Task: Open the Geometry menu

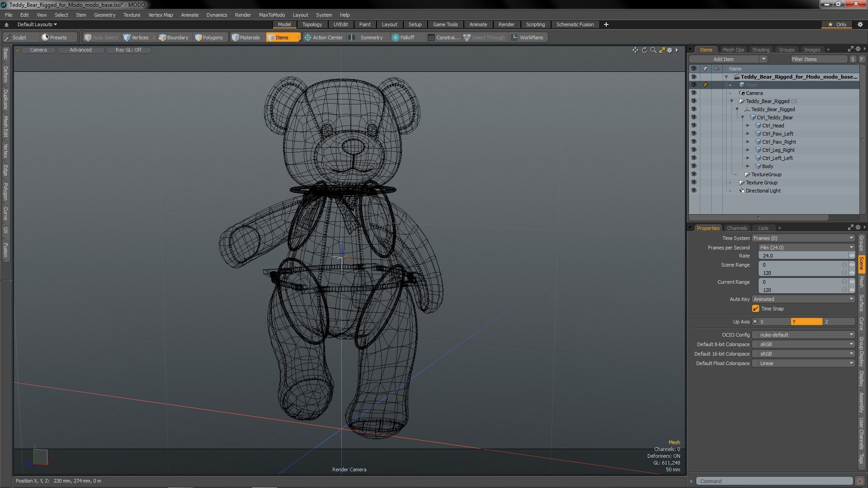Action: (104, 15)
